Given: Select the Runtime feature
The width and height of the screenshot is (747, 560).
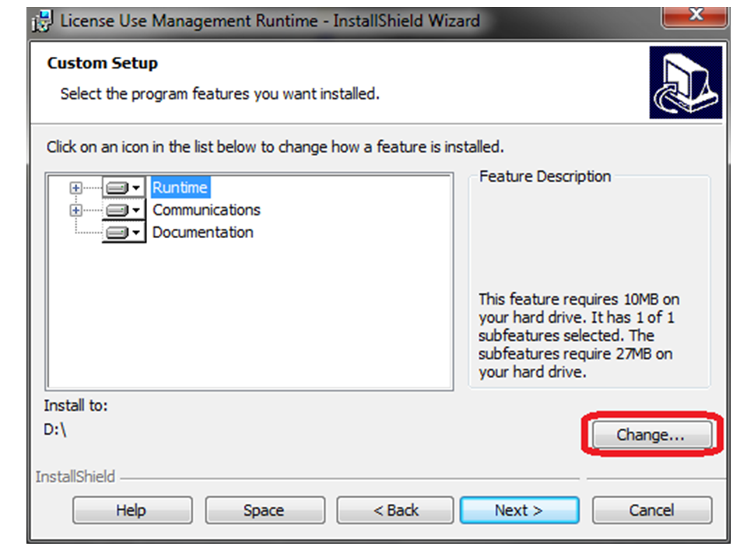Looking at the screenshot, I should [180, 187].
